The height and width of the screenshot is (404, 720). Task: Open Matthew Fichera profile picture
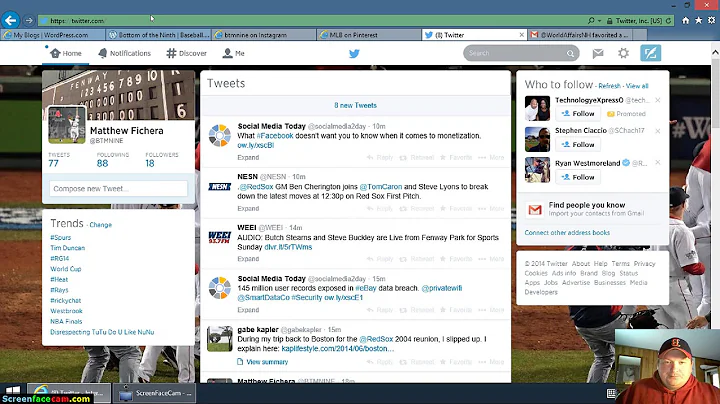pyautogui.click(x=67, y=125)
